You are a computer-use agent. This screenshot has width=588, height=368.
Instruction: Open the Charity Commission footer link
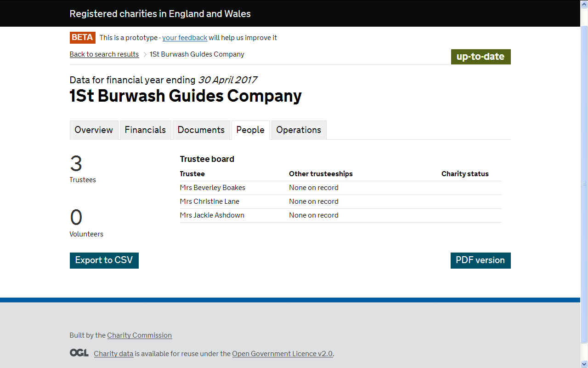click(140, 335)
